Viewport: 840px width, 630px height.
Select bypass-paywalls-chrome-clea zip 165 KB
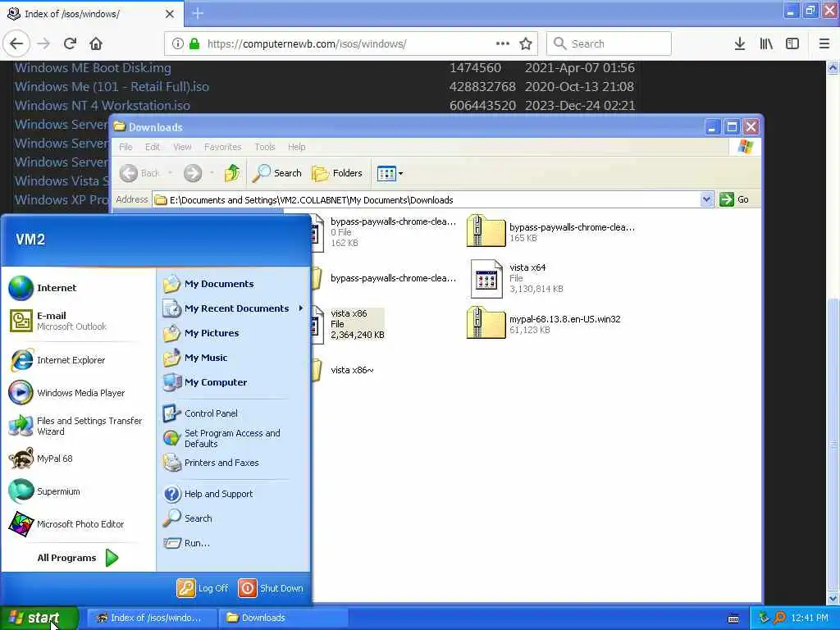point(550,231)
